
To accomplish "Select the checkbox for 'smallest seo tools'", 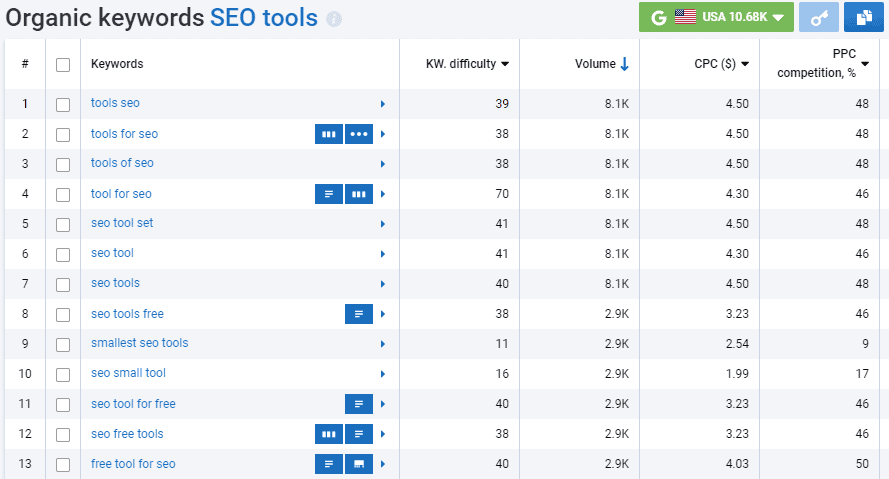I will 63,344.
